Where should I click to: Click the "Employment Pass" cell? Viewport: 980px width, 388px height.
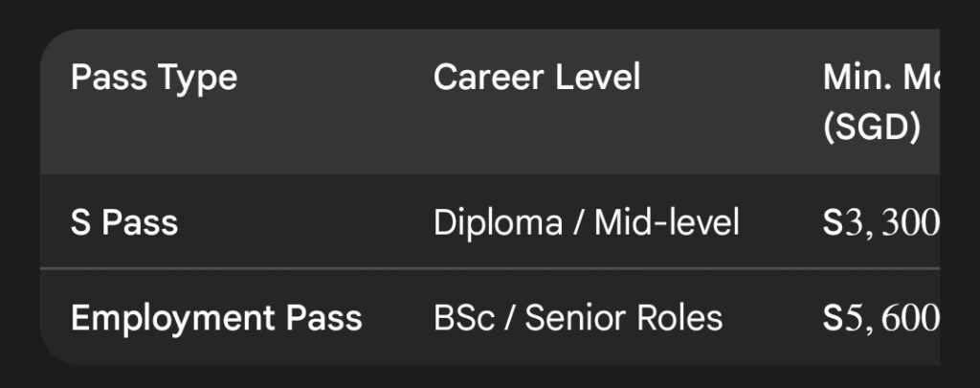pyautogui.click(x=216, y=318)
